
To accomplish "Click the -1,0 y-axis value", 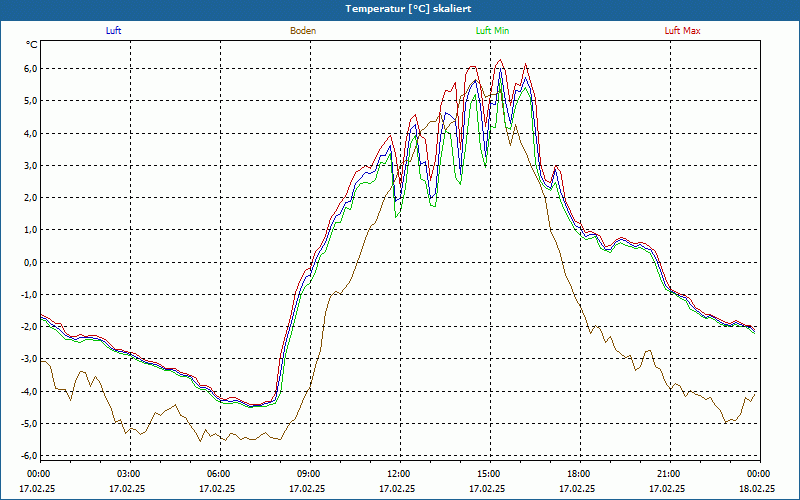I will coord(29,294).
